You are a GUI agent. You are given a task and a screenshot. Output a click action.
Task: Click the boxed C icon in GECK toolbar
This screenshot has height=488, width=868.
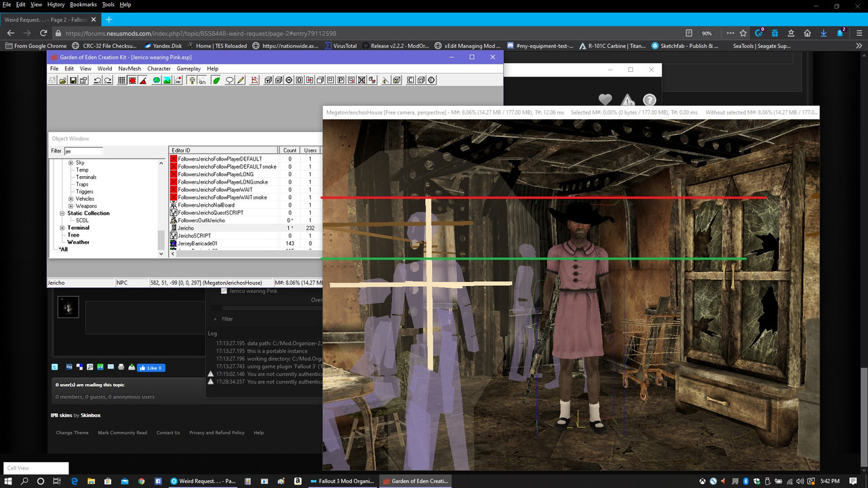pos(410,80)
